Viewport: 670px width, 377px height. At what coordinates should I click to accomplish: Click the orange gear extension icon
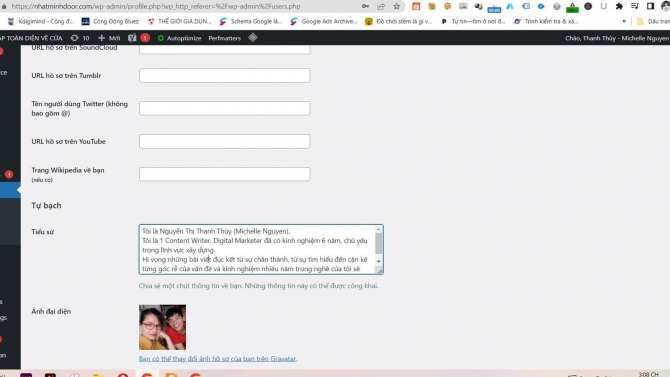pyautogui.click(x=447, y=6)
